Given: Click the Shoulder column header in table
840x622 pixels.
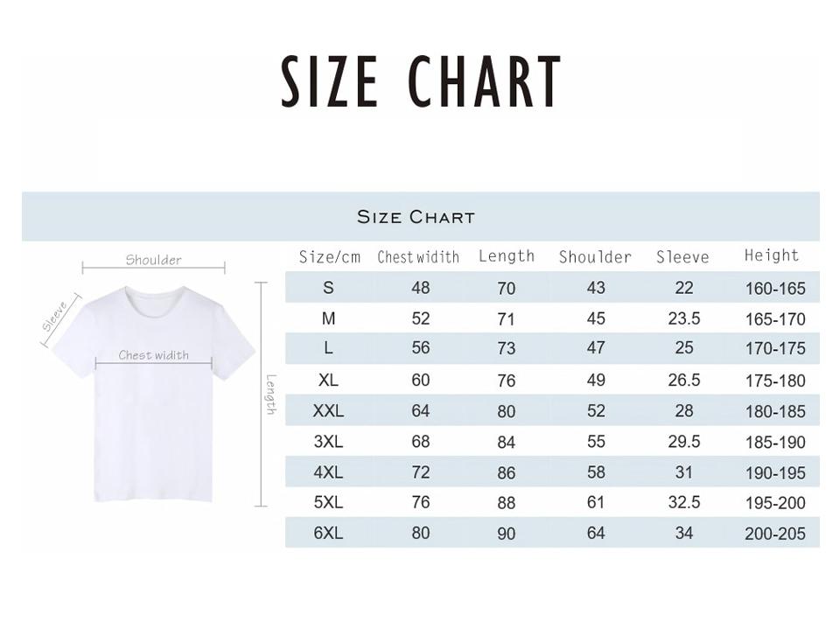Looking at the screenshot, I should pyautogui.click(x=595, y=257).
